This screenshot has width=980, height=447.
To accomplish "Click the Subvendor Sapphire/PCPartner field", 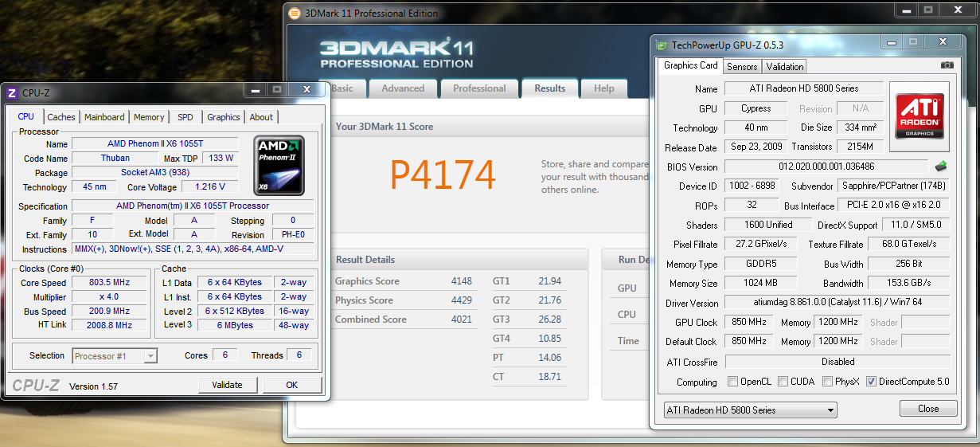I will coord(894,186).
